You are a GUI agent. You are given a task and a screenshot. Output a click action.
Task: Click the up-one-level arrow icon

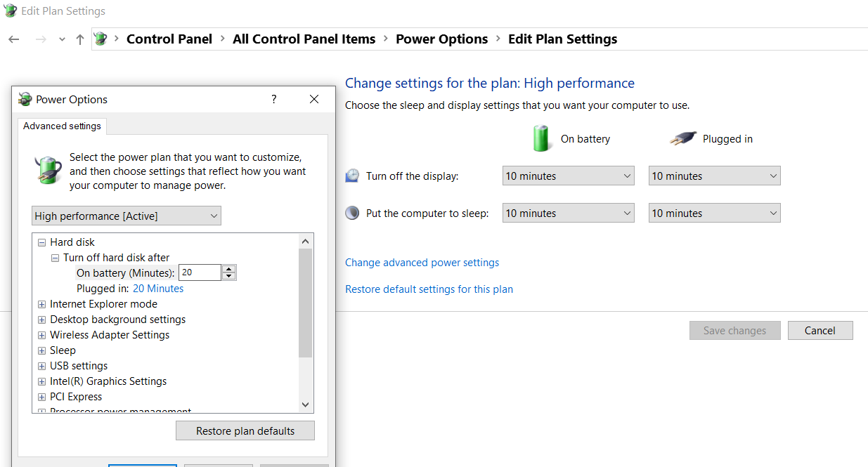(80, 39)
